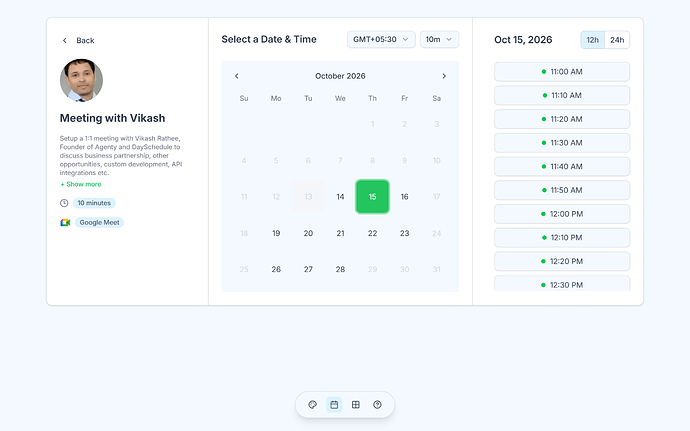The height and width of the screenshot is (431, 690).
Task: Click the October 2026 month title
Action: (340, 76)
